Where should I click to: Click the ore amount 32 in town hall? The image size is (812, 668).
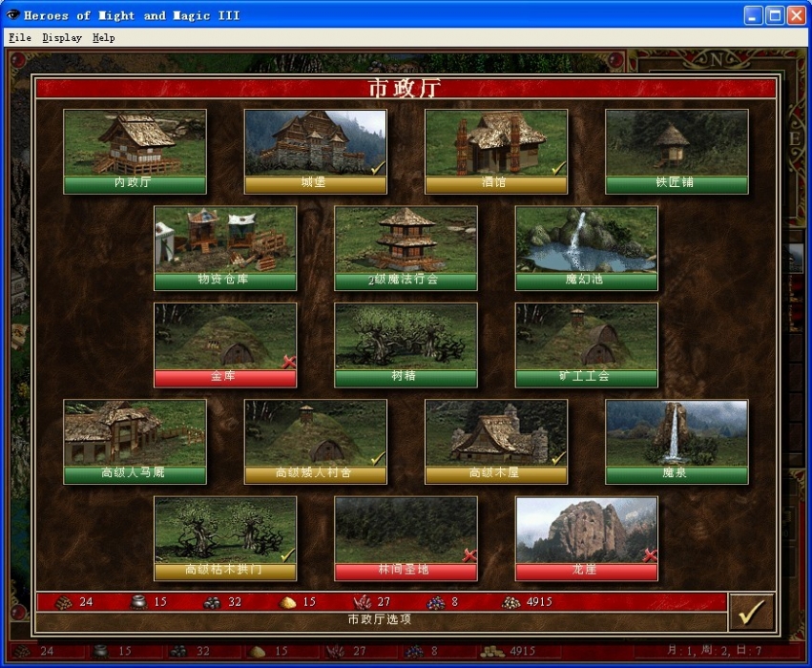pos(235,602)
